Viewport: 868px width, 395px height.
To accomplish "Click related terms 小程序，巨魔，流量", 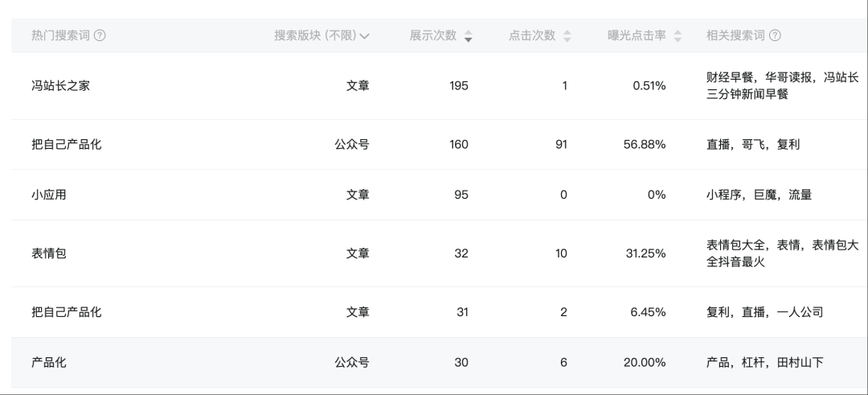I will click(759, 195).
